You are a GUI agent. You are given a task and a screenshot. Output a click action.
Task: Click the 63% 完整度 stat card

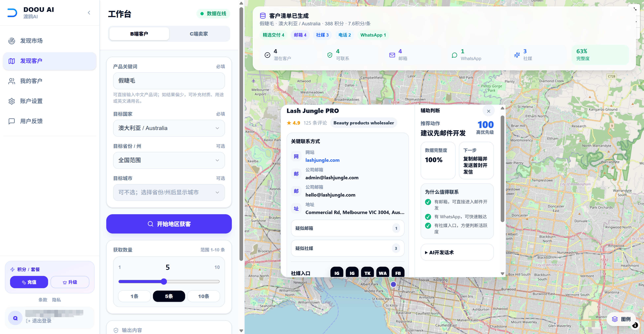600,55
